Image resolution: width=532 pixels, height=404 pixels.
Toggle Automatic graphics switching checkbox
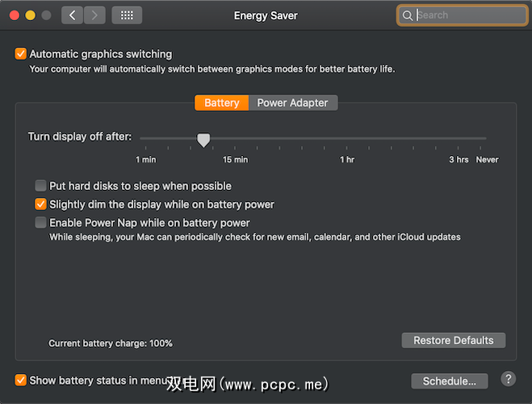pos(21,54)
